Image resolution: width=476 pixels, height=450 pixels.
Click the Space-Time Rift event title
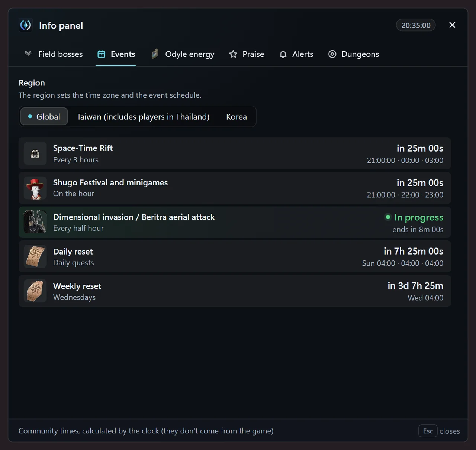pyautogui.click(x=83, y=148)
